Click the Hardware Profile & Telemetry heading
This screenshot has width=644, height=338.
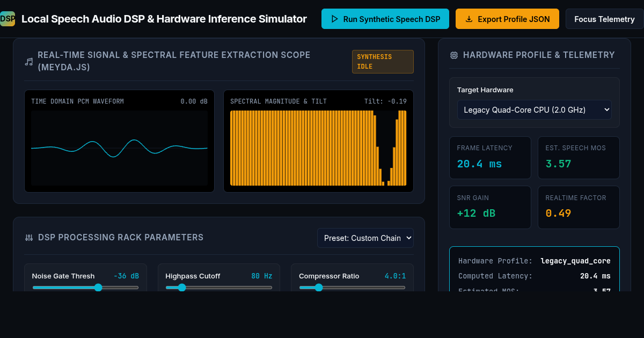coord(539,55)
